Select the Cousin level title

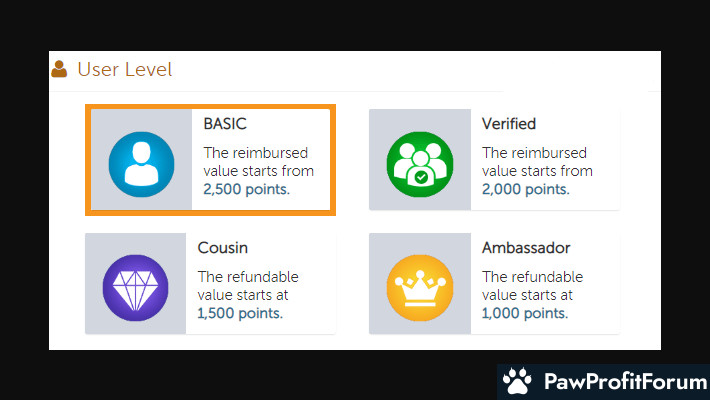point(225,247)
